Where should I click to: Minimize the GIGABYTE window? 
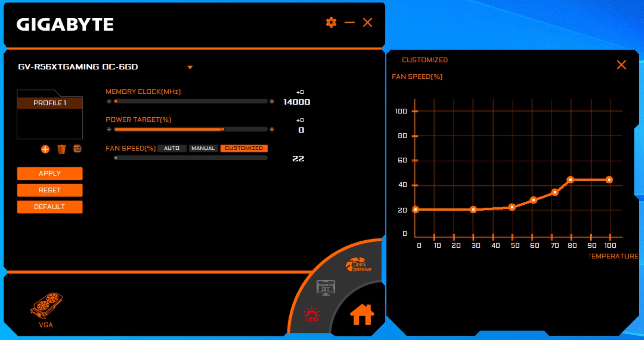pyautogui.click(x=350, y=23)
